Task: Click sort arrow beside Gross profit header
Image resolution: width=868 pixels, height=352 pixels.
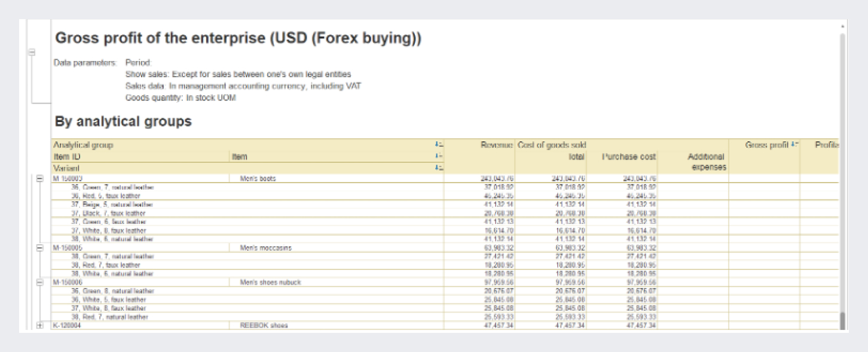Action: point(794,145)
